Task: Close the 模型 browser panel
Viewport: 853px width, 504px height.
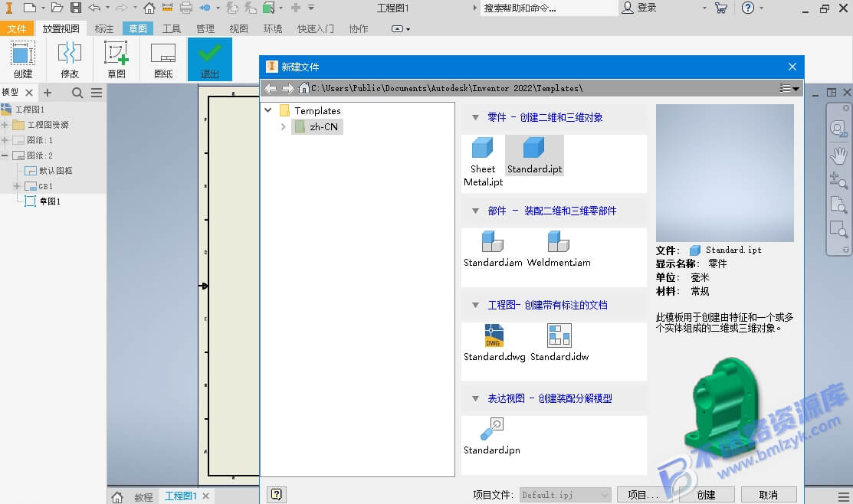Action: [29, 93]
